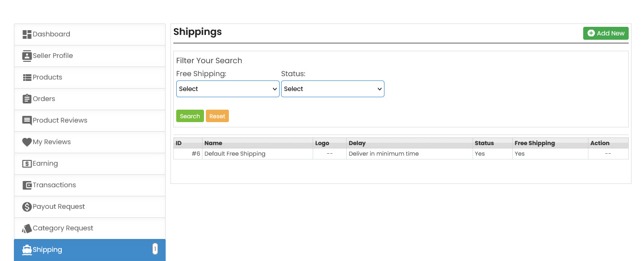Open the Orders menu item

tap(44, 99)
